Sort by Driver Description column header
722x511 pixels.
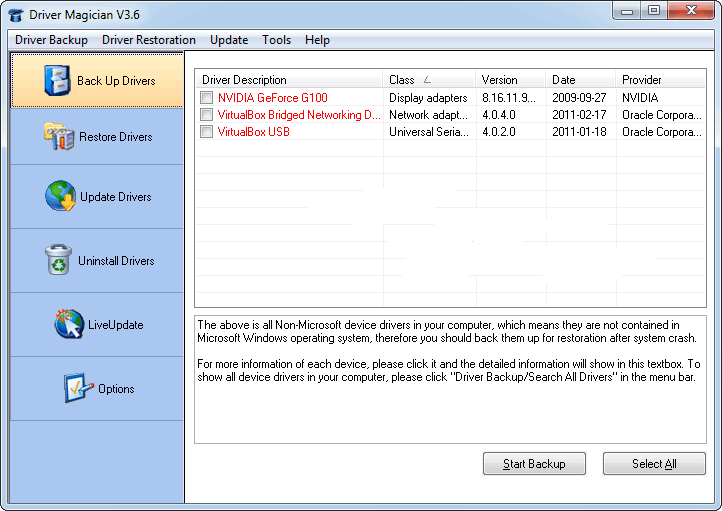[x=289, y=80]
